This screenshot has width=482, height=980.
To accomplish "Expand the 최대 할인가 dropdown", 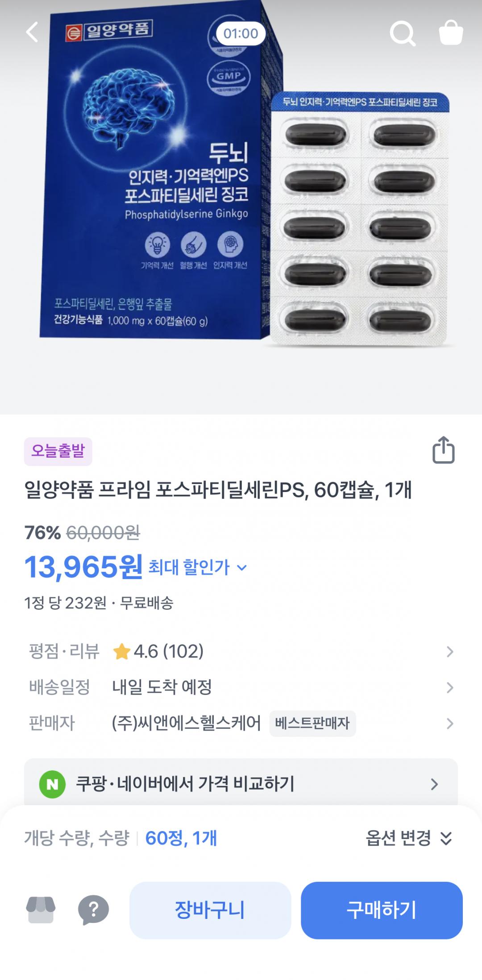I will (x=197, y=567).
